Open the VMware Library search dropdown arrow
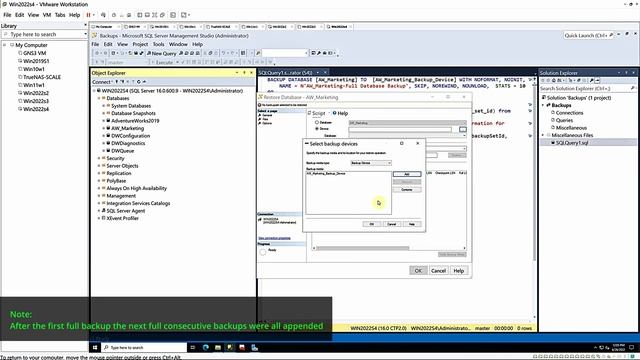640x360 pixels. point(85,34)
